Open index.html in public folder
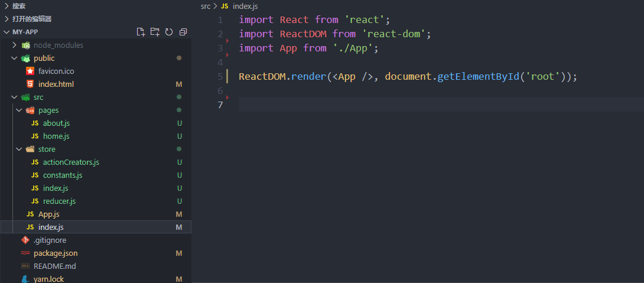This screenshot has height=283, width=644. (56, 84)
